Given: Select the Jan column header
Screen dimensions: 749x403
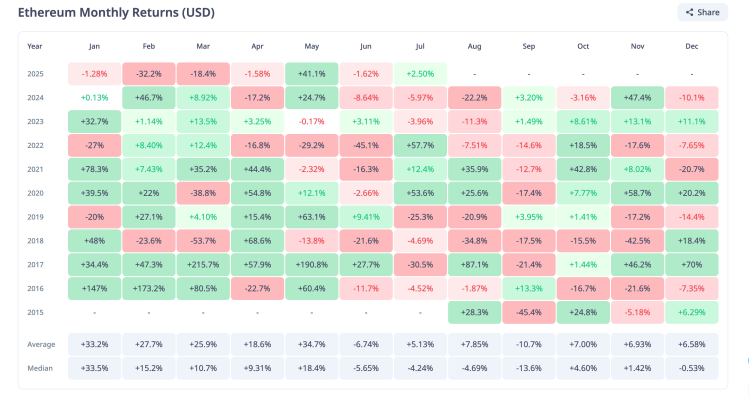Looking at the screenshot, I should tap(94, 46).
